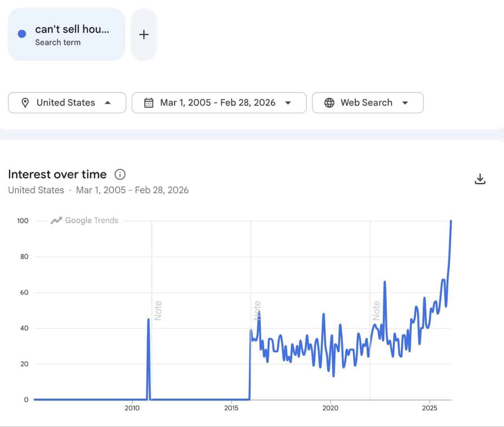The image size is (504, 427).
Task: Click the 2020 axis label on the chart
Action: (x=331, y=408)
